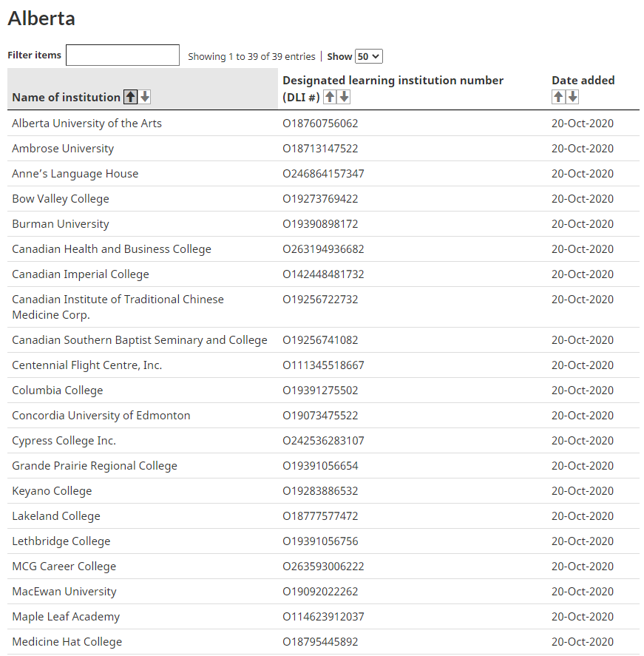Select the Bow Valley College entry
Image resolution: width=644 pixels, height=656 pixels.
pyautogui.click(x=61, y=199)
